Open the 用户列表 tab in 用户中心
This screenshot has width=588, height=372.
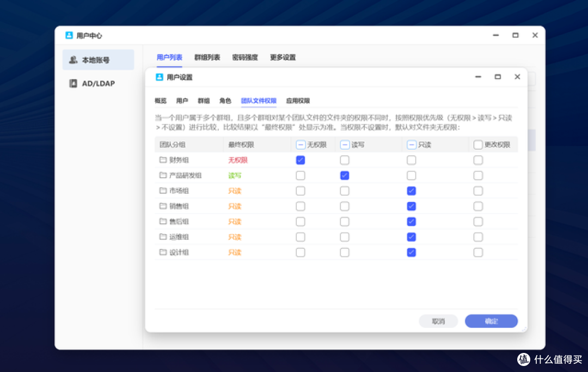click(x=169, y=57)
